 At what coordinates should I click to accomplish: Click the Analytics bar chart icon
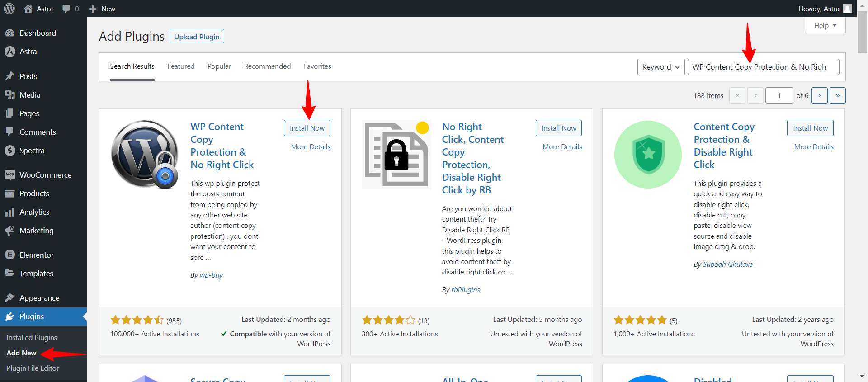10,212
